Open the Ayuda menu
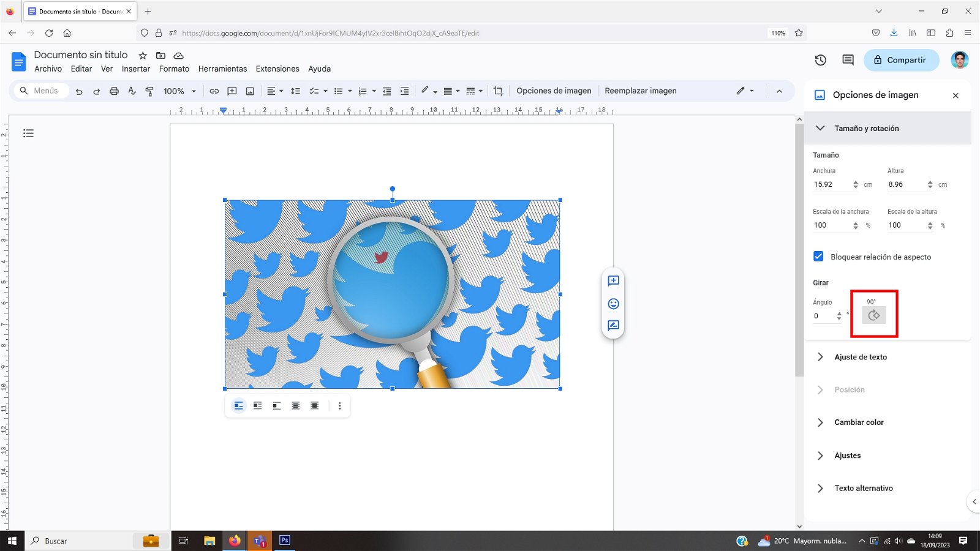 319,69
